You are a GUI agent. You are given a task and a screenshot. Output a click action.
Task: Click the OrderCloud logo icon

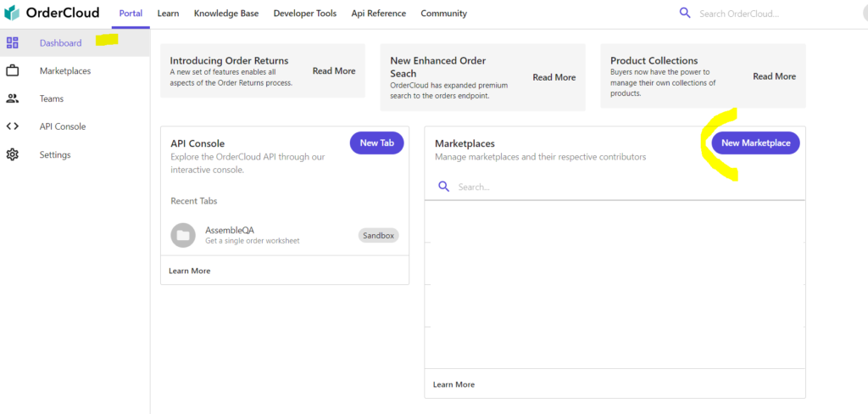click(x=12, y=12)
